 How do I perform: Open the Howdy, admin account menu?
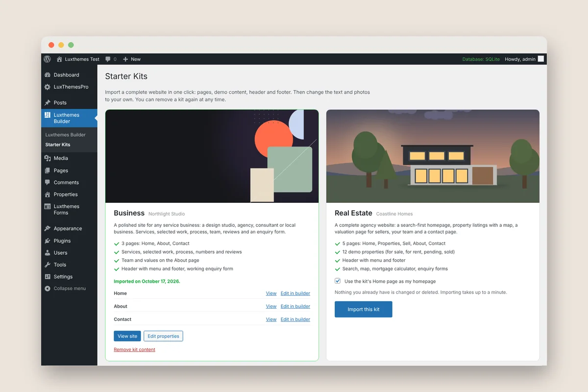click(x=524, y=59)
